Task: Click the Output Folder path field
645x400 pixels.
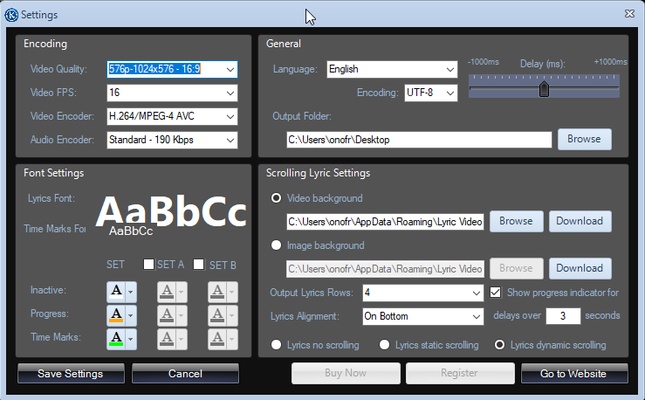Action: click(419, 140)
